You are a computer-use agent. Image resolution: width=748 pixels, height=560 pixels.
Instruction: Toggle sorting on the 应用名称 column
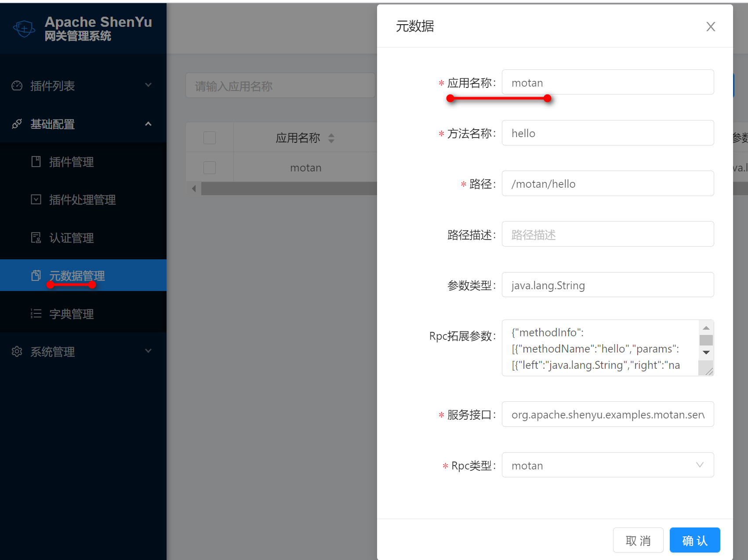coord(332,138)
